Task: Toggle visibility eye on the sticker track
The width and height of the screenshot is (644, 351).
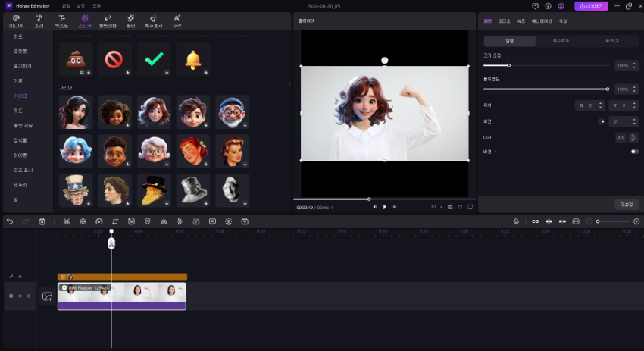Action: (20, 277)
